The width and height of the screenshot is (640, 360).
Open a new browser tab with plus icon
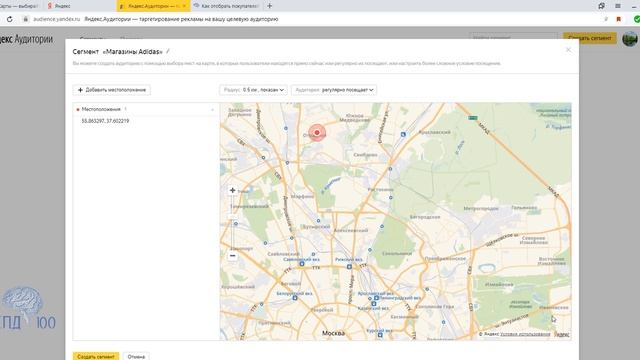point(269,6)
